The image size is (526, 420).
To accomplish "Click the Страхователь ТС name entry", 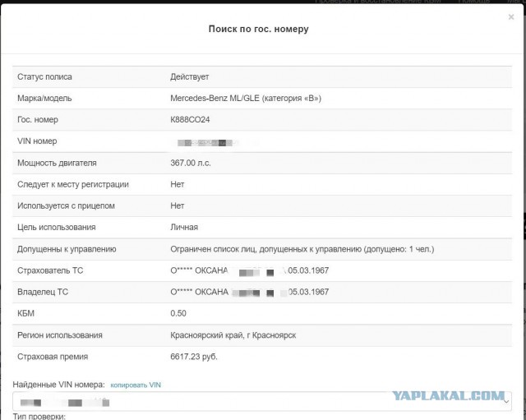I will 250,270.
